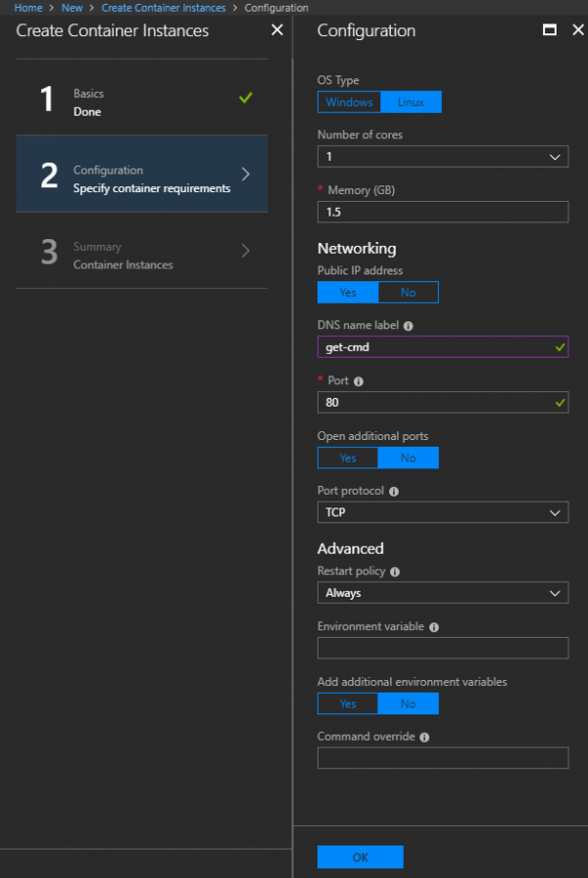Screen dimensions: 588x878
Task: Click the DNS name label field
Action: click(443, 347)
